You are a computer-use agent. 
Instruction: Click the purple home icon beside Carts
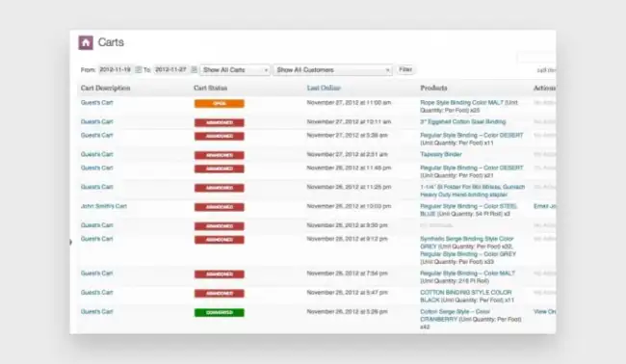86,42
